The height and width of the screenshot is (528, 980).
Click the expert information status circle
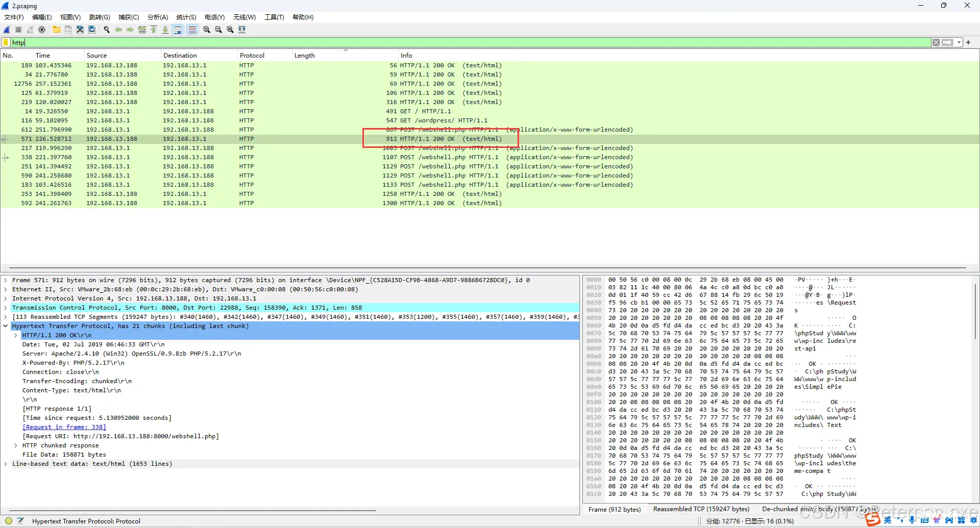click(8, 521)
